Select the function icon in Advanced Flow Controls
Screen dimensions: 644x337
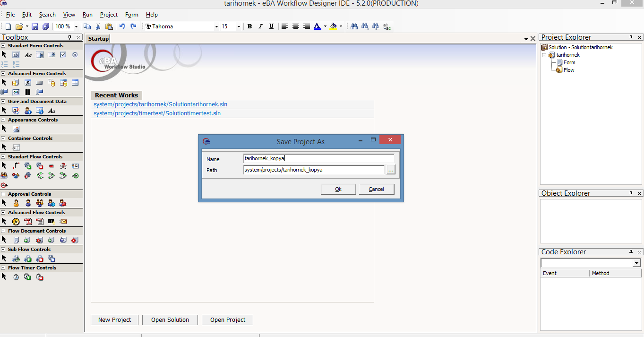16,222
